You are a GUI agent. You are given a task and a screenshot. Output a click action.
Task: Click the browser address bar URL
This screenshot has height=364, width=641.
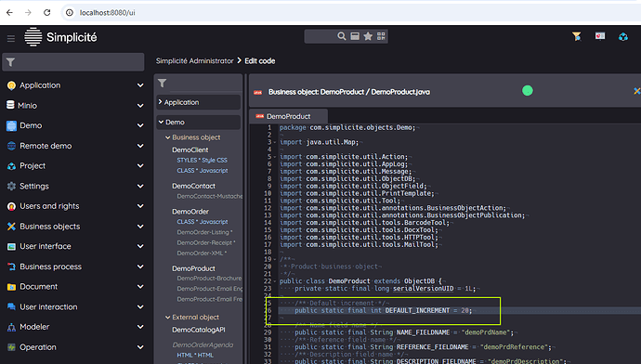tap(107, 13)
